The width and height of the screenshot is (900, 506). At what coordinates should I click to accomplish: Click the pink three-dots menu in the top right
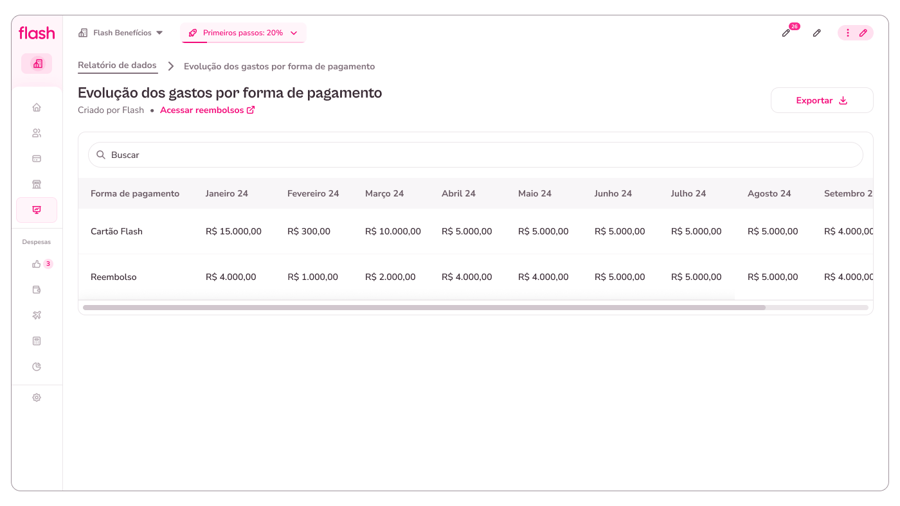848,33
